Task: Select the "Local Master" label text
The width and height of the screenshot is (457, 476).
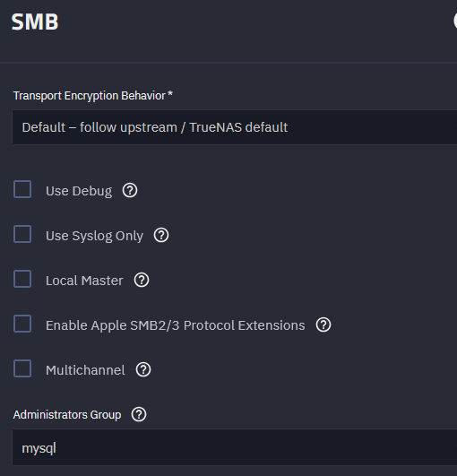Action: point(84,281)
